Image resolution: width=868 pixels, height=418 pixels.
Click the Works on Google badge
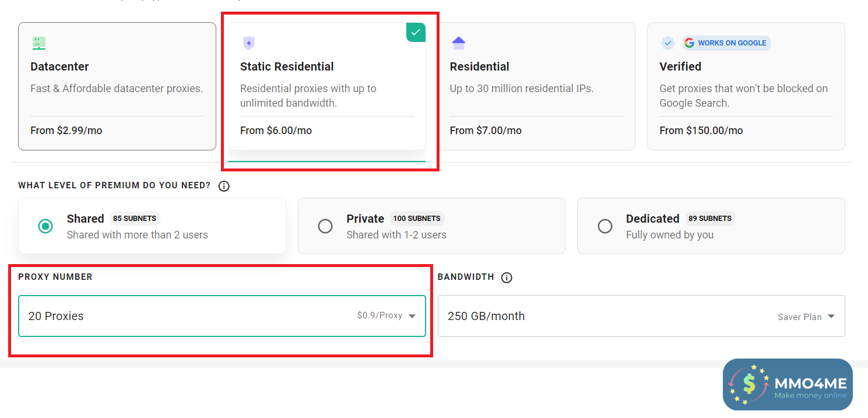point(726,43)
